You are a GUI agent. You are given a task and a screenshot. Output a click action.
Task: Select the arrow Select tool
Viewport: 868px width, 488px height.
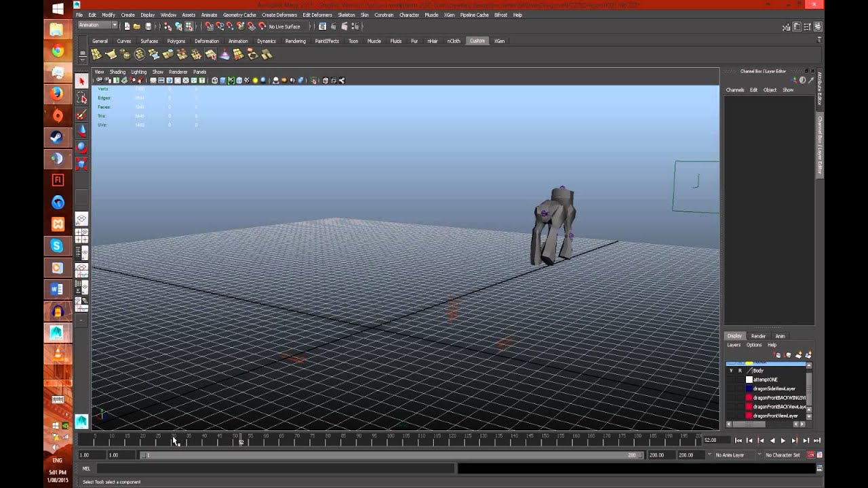(81, 81)
